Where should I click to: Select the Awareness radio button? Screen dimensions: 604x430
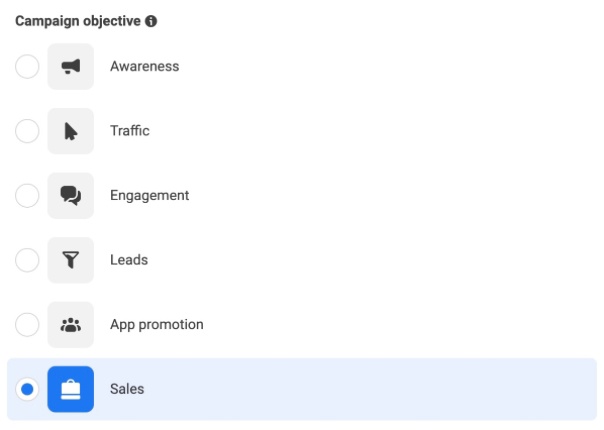click(27, 67)
